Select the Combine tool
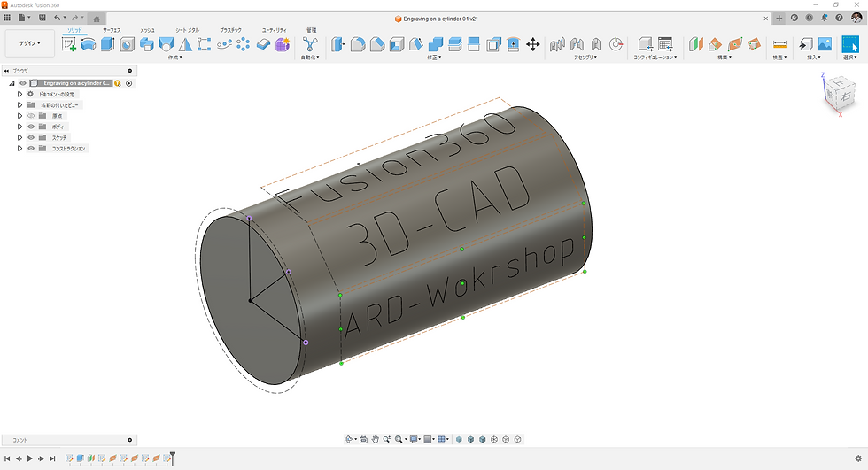The image size is (868, 470). (x=436, y=44)
